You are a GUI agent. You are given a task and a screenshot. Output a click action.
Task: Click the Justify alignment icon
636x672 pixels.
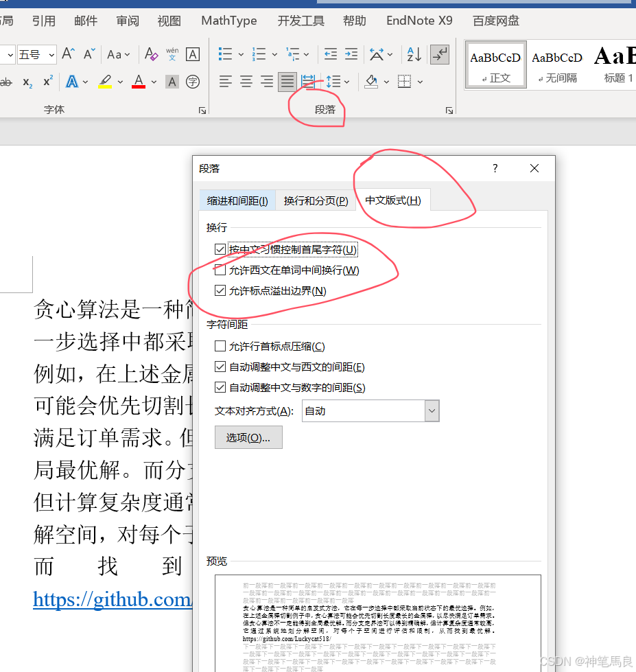tap(287, 82)
